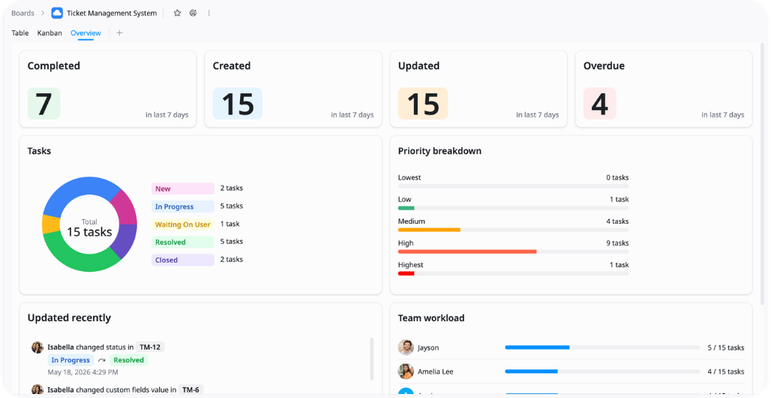Click the Highest priority progress bar
The image size is (771, 398).
pyautogui.click(x=513, y=273)
